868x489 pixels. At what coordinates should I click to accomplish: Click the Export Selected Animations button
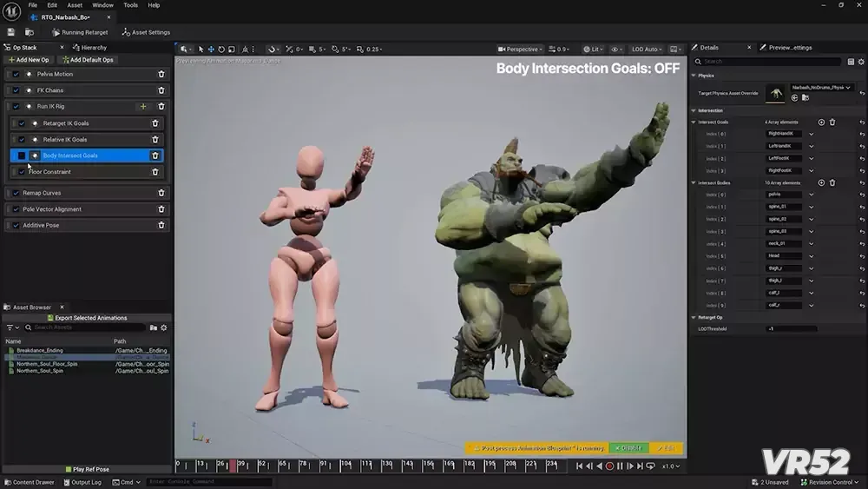pyautogui.click(x=87, y=318)
